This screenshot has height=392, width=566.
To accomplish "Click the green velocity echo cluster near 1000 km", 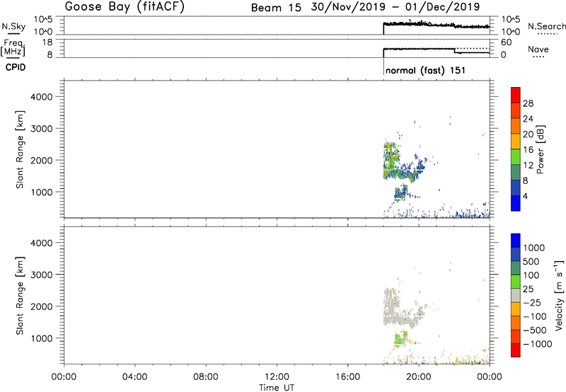I will 400,339.
